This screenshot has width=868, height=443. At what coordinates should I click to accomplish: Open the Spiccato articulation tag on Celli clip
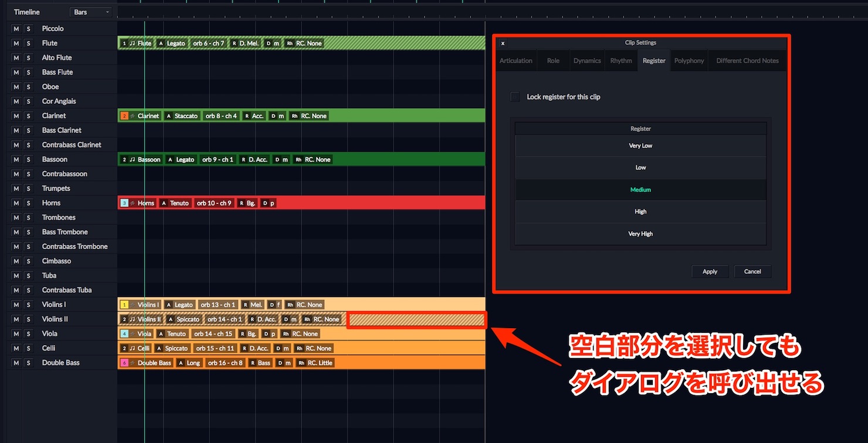(x=172, y=349)
